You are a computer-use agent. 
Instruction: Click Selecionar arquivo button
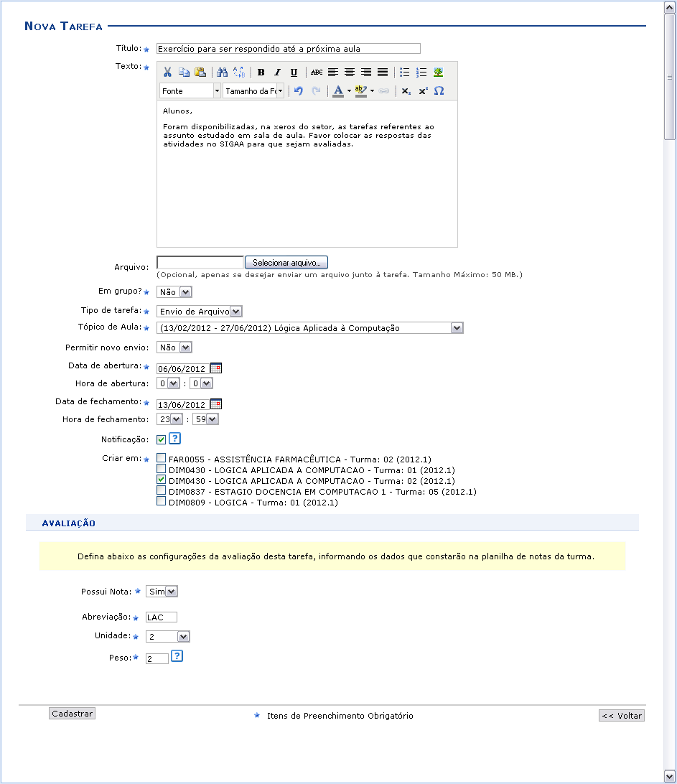pos(286,263)
